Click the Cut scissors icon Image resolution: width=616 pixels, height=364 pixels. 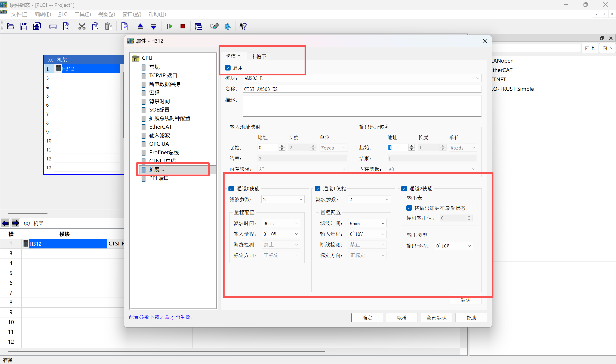pos(82,26)
